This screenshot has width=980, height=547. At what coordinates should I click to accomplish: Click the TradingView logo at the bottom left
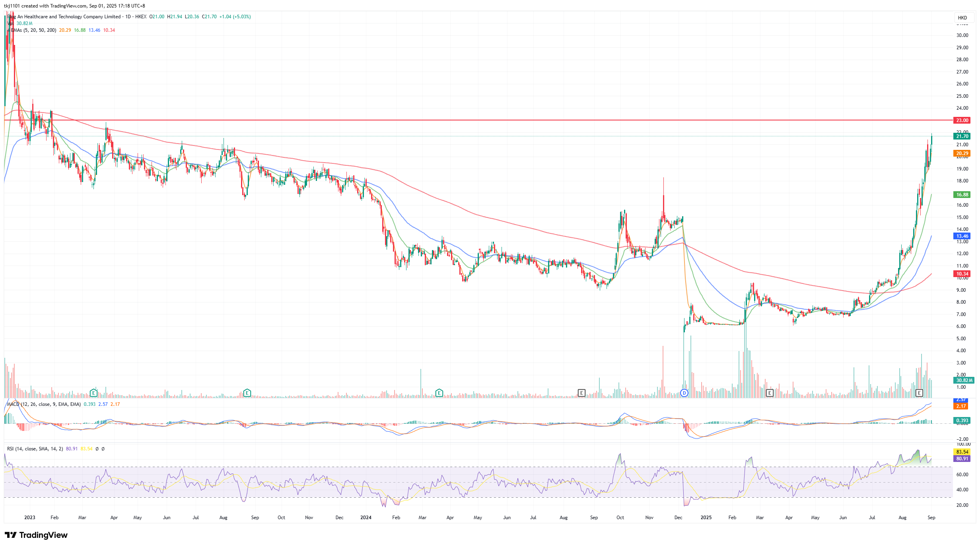(x=36, y=535)
